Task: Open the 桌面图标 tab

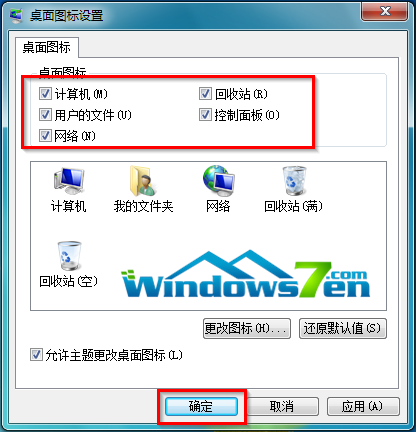Action: [x=47, y=47]
